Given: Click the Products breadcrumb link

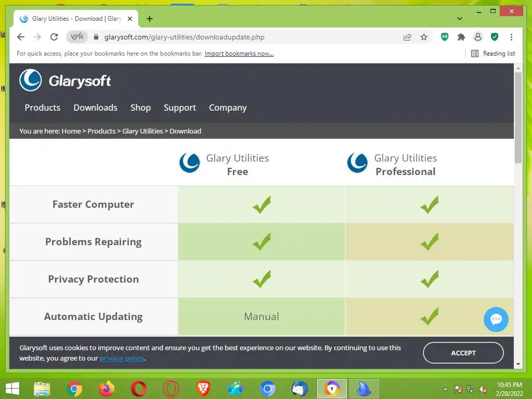Looking at the screenshot, I should (x=101, y=131).
